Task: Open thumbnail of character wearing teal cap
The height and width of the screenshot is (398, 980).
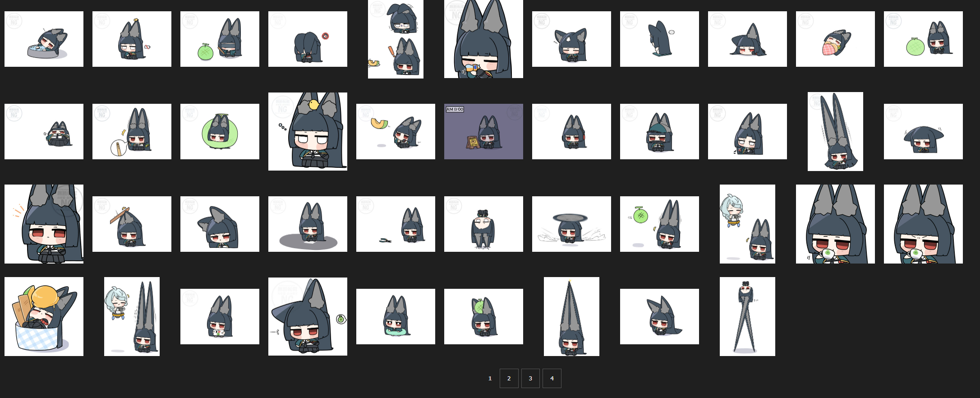Action: point(659,131)
